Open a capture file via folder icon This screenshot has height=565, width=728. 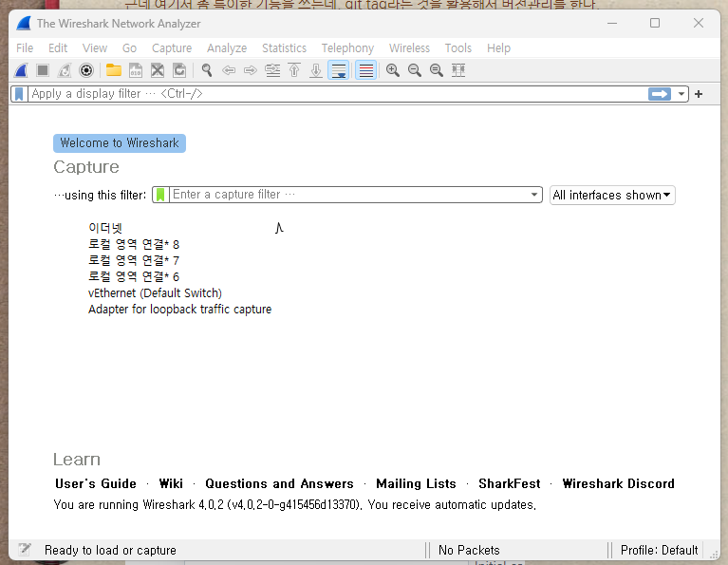click(113, 70)
